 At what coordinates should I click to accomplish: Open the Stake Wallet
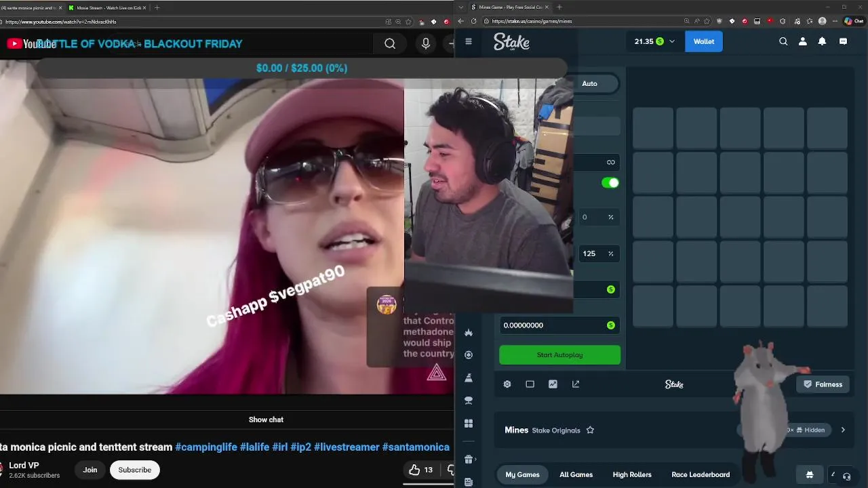[x=704, y=41]
